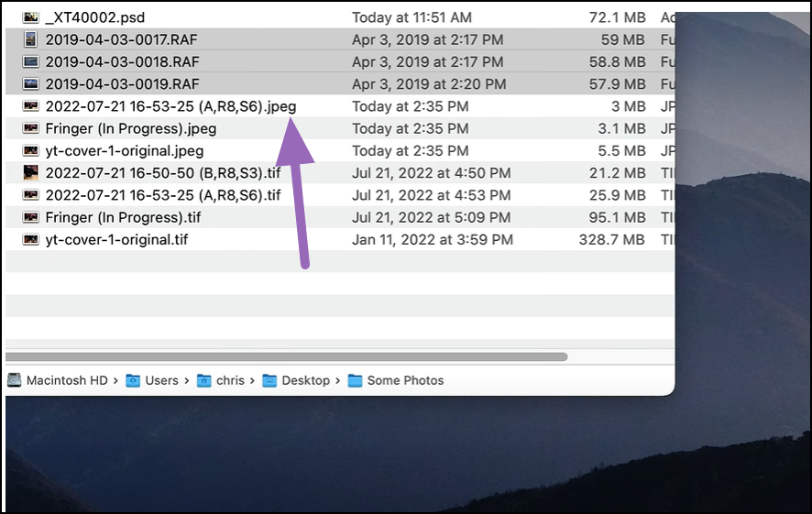Click icon of 2022-07-21 16-53-25 (A,R8,S6).tif
812x514 pixels.
pos(30,195)
